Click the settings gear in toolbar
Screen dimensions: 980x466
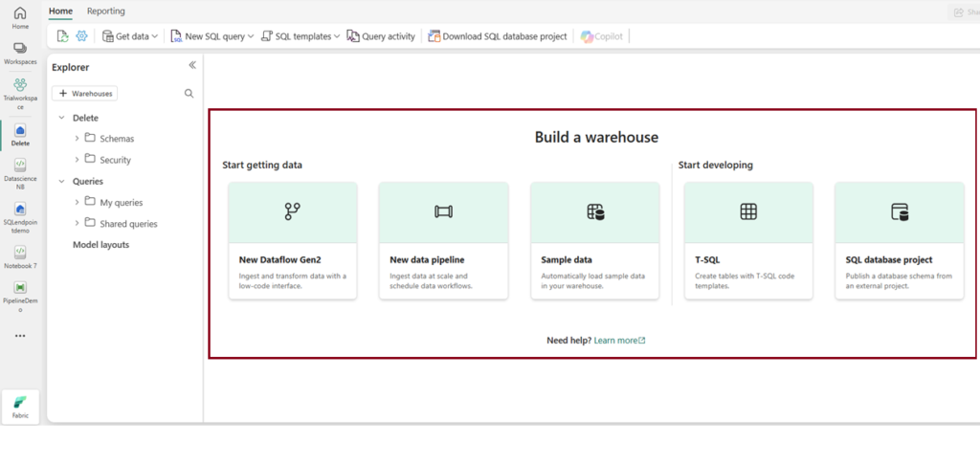pyautogui.click(x=81, y=36)
